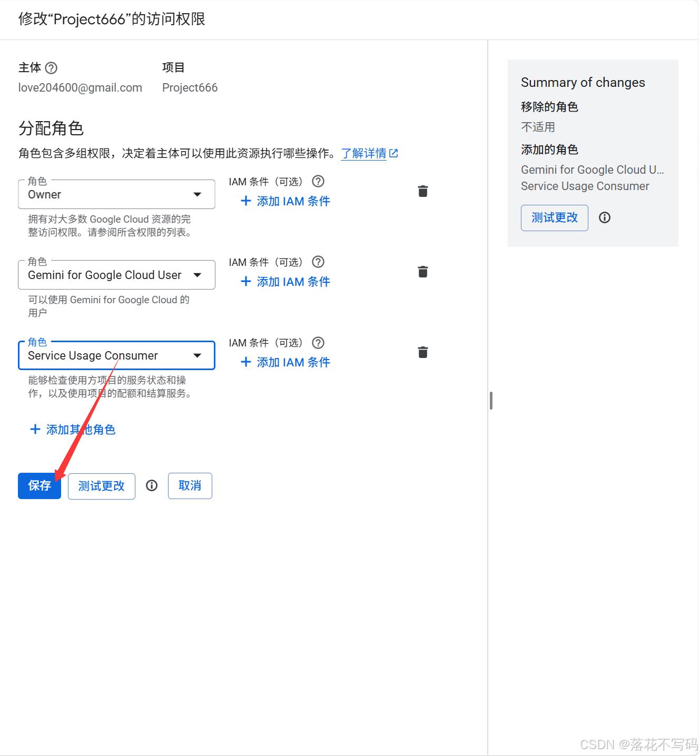Click the 不适用 value under removed roles

click(538, 127)
